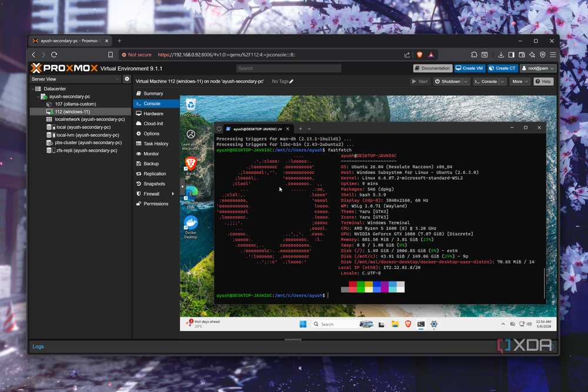
Task: Select the Summary menu item
Action: tap(156, 93)
